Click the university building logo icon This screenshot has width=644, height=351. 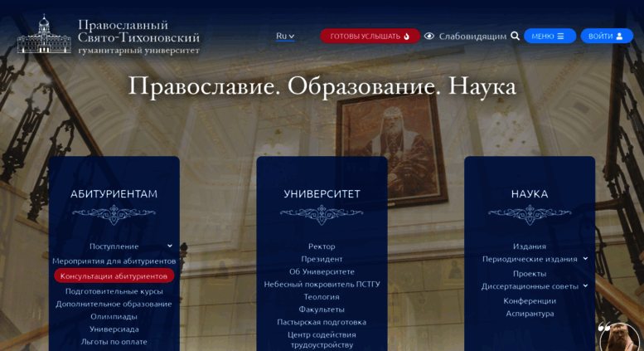44,34
